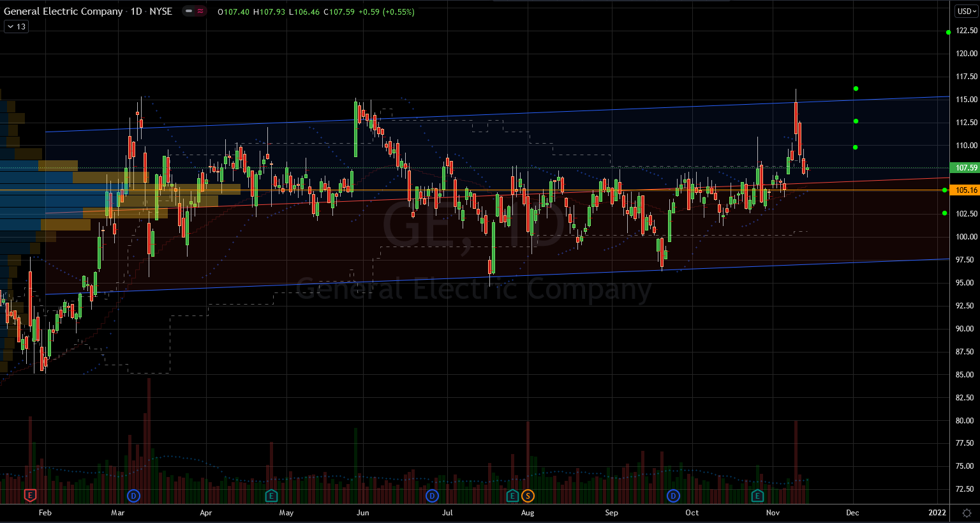Click the pink approximate-sign status icon

tap(200, 11)
